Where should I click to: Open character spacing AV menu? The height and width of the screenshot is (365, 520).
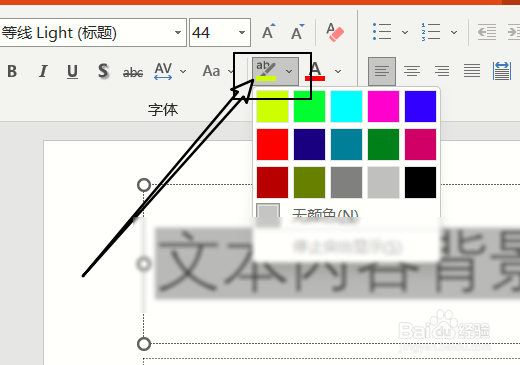(x=163, y=71)
